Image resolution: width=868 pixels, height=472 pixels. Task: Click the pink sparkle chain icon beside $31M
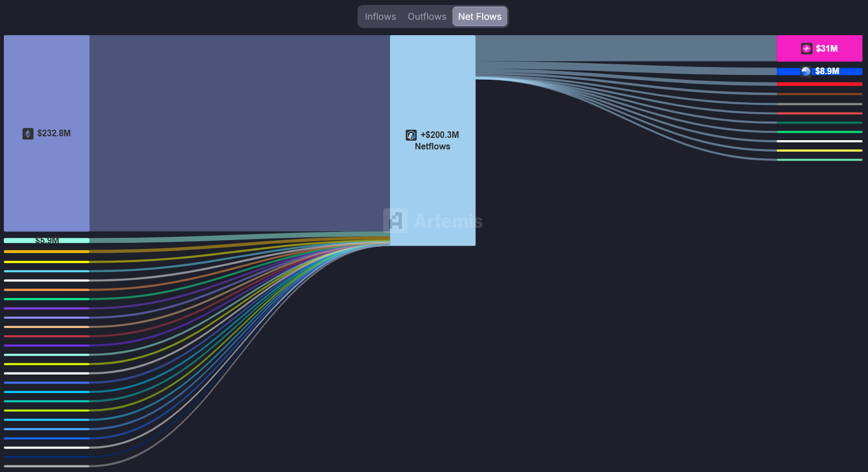(807, 48)
